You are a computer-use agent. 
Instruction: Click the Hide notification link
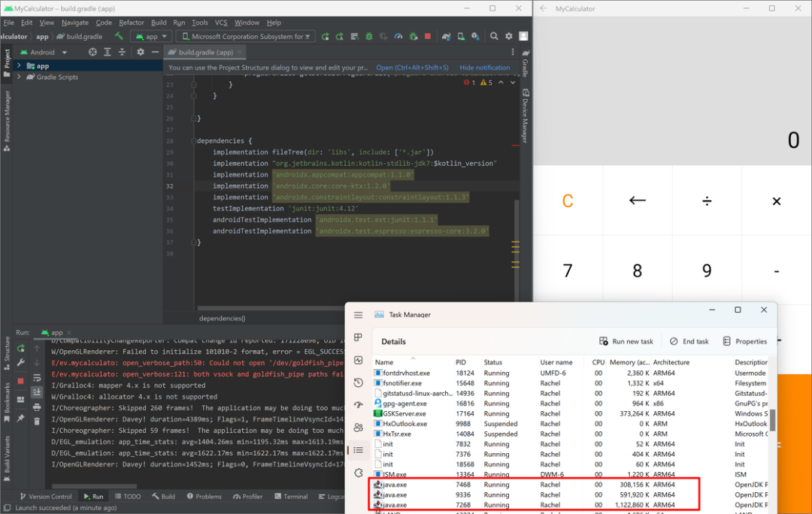tap(484, 68)
